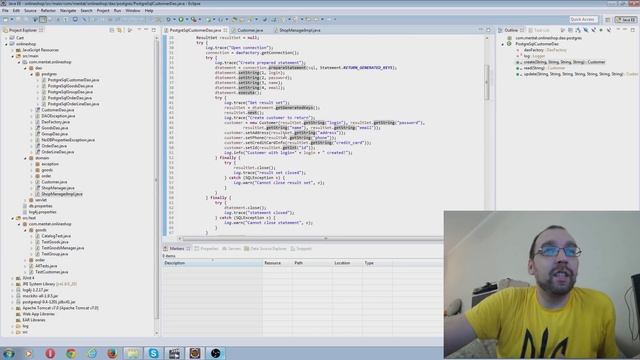Select the Java EE perspective button
640x360 pixels.
tap(626, 19)
